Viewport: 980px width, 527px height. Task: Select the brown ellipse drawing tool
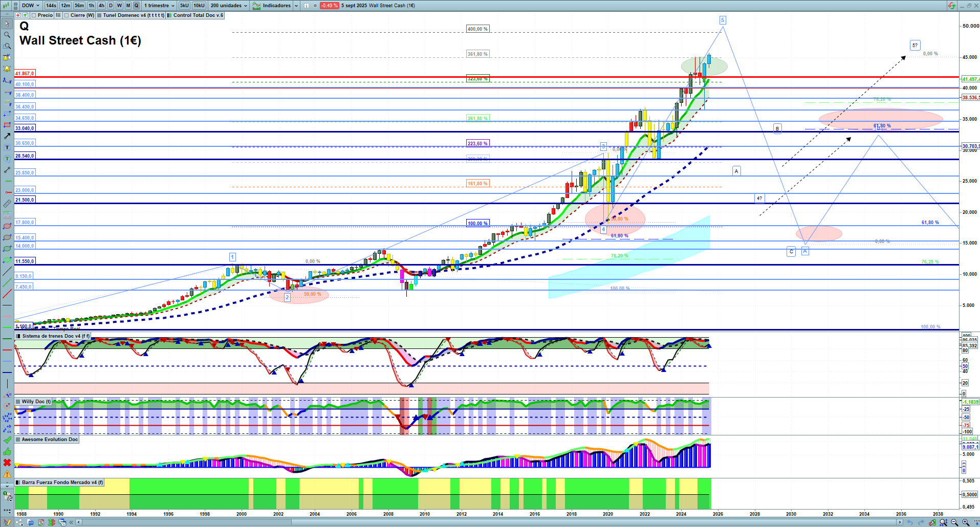(x=7, y=237)
